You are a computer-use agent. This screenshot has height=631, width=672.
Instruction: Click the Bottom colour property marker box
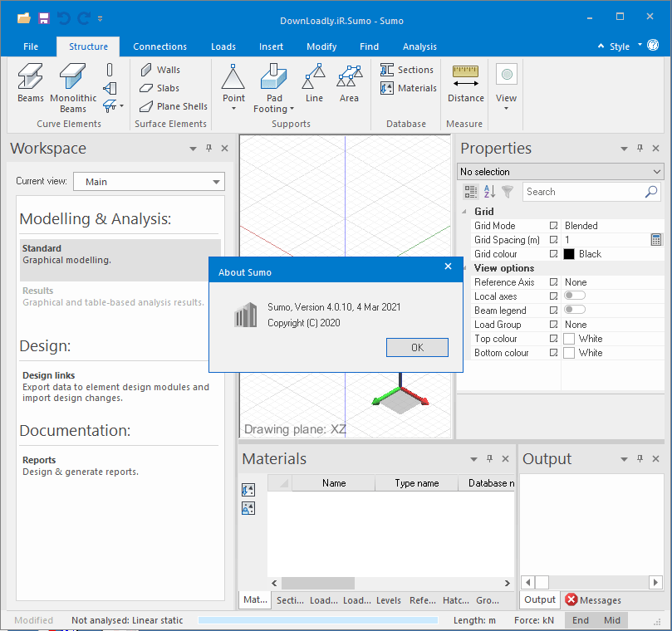click(x=553, y=353)
